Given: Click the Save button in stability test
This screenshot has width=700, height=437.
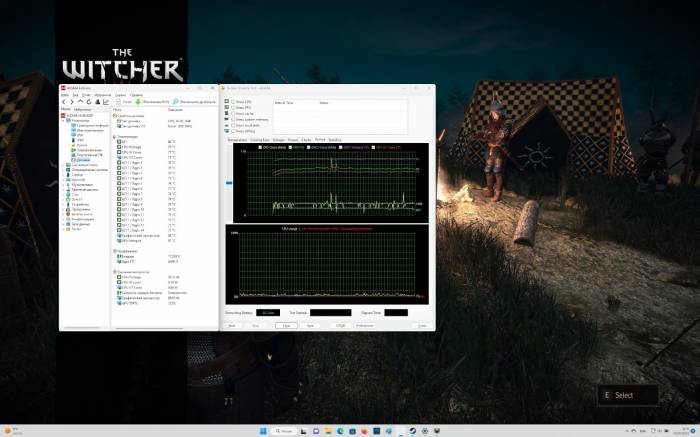Looking at the screenshot, I should point(310,325).
